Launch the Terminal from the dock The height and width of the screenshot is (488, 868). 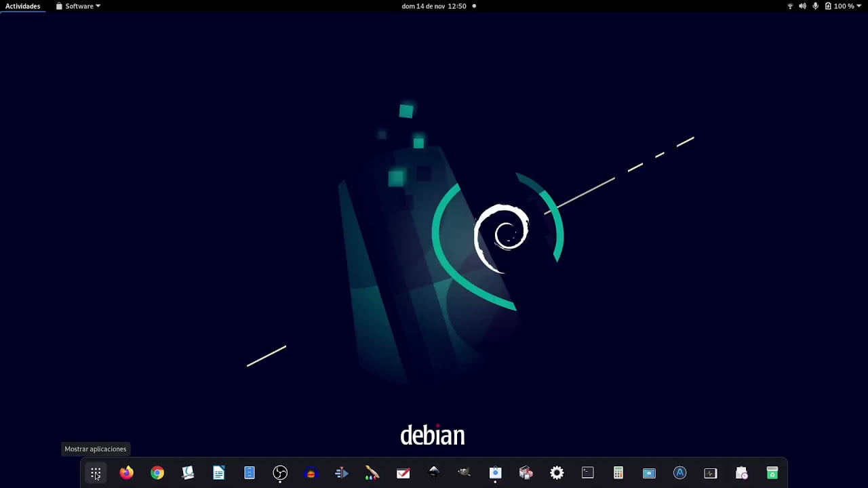point(587,473)
